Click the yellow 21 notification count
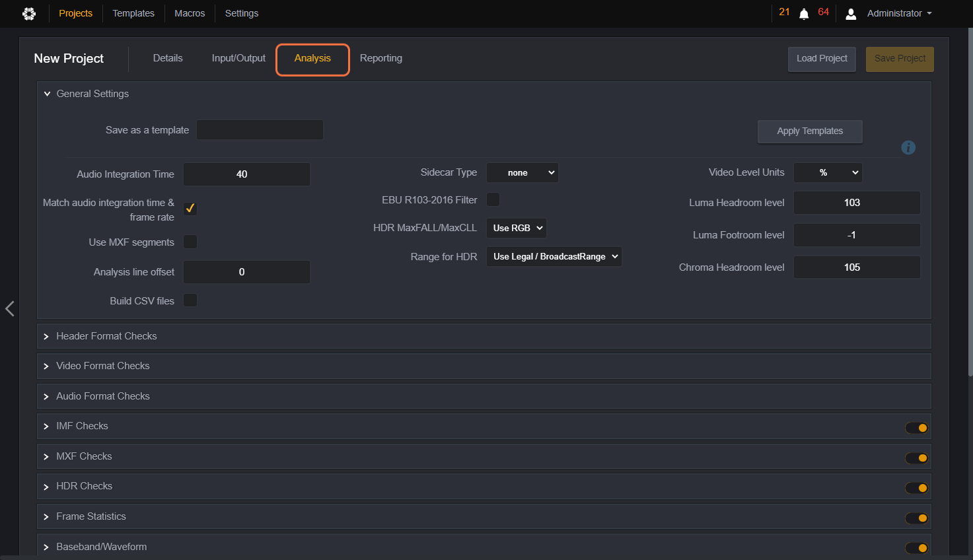Viewport: 973px width, 560px height. [x=784, y=12]
